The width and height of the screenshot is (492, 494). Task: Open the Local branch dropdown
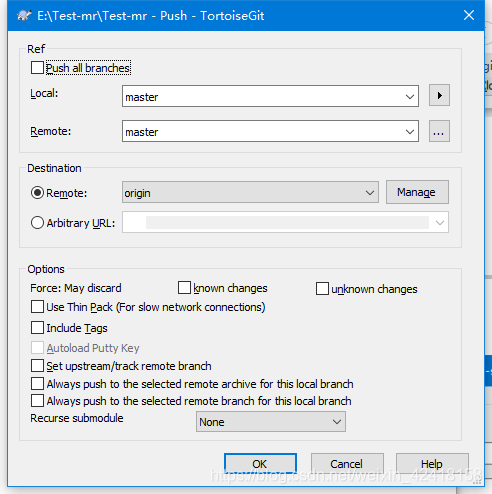click(x=410, y=97)
